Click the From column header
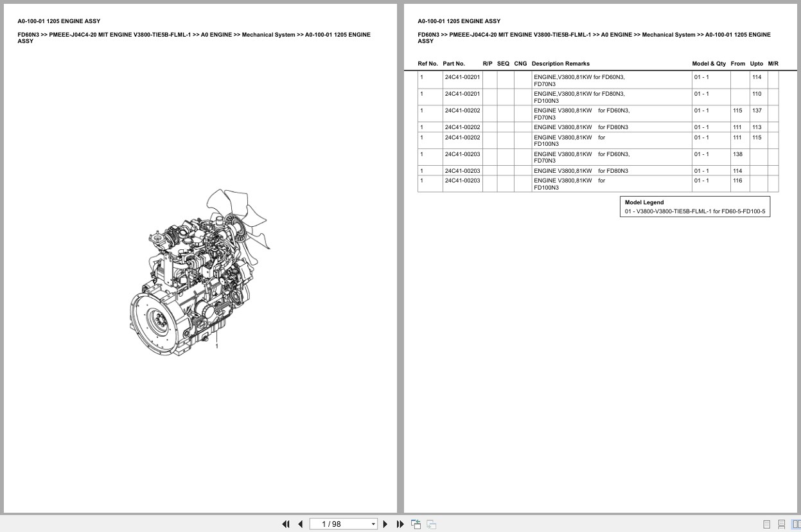The width and height of the screenshot is (801, 532). 738,64
